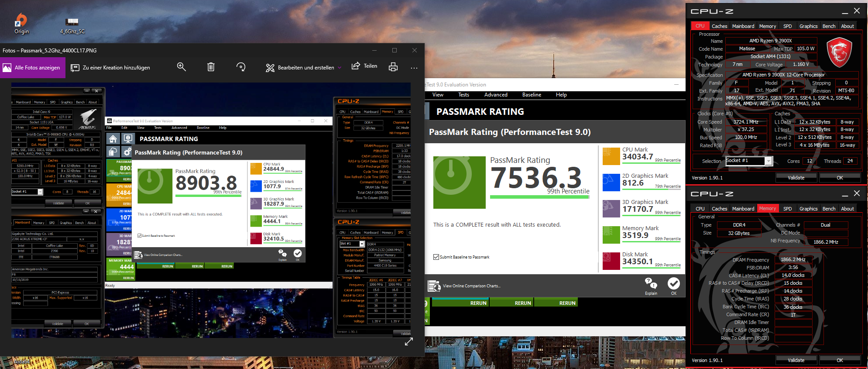Image resolution: width=868 pixels, height=369 pixels.
Task: Open the Origin desktop shortcut
Action: coord(21,24)
